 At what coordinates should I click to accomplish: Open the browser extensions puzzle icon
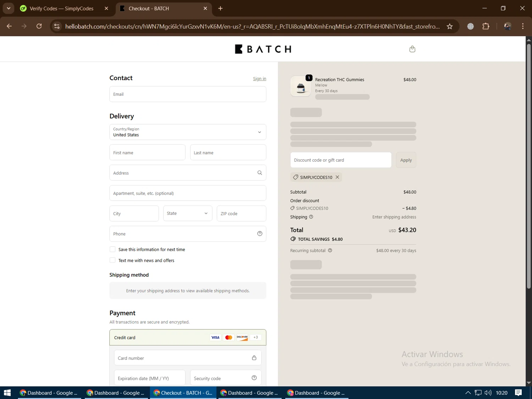point(486,26)
